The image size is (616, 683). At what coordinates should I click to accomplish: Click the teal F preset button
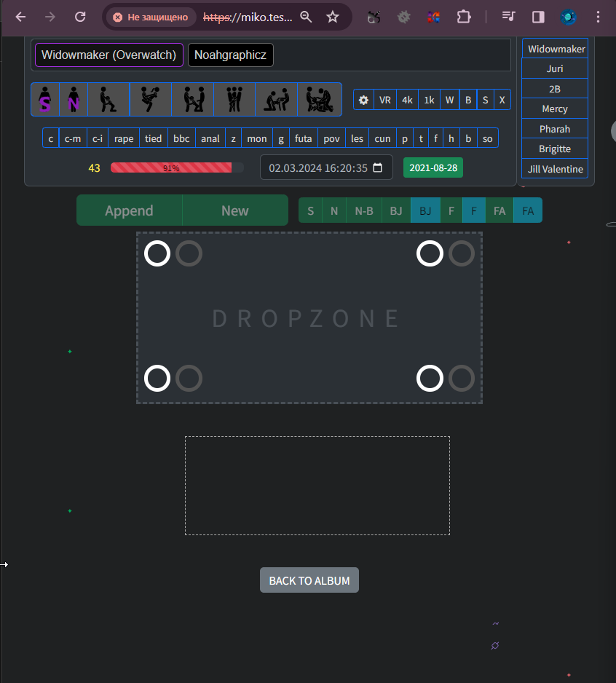pos(474,211)
